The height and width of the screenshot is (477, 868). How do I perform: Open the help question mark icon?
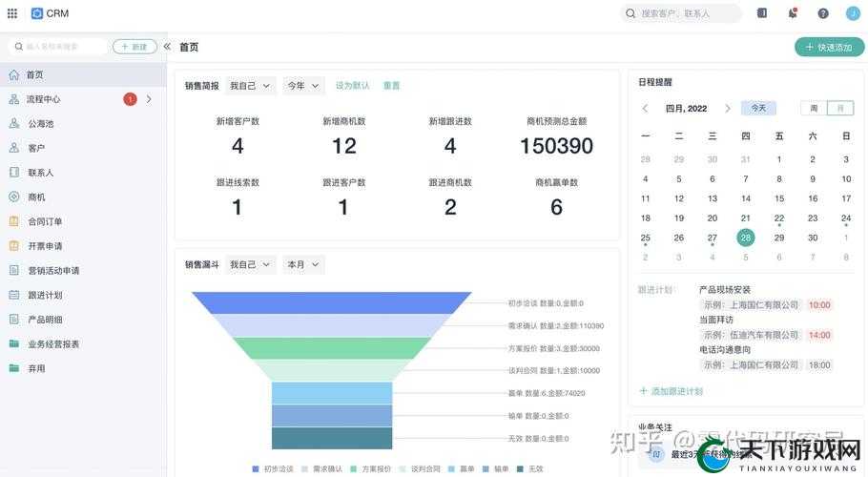click(823, 13)
